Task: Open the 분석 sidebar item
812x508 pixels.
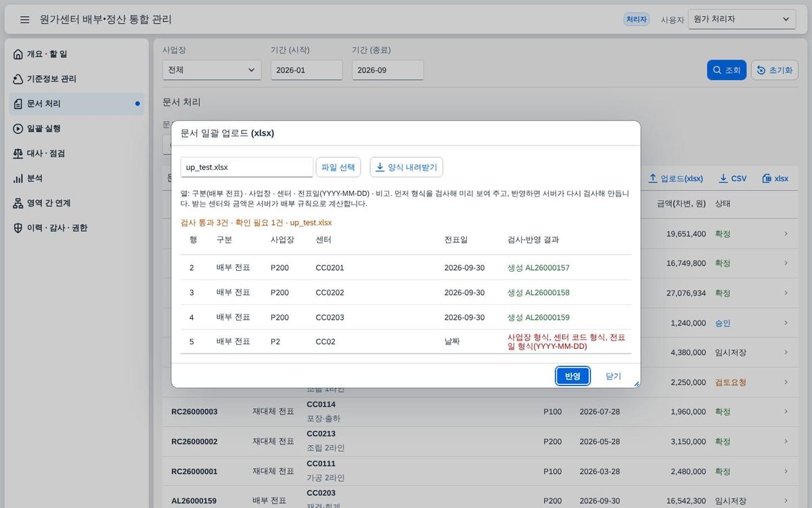Action: coord(78,178)
